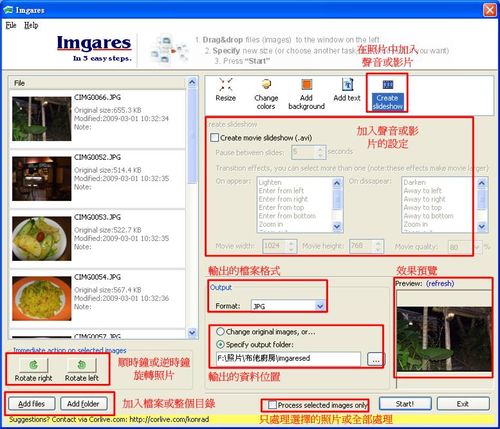Click the file list scrollbar thumb
The height and width of the screenshot is (429, 500).
click(x=192, y=135)
